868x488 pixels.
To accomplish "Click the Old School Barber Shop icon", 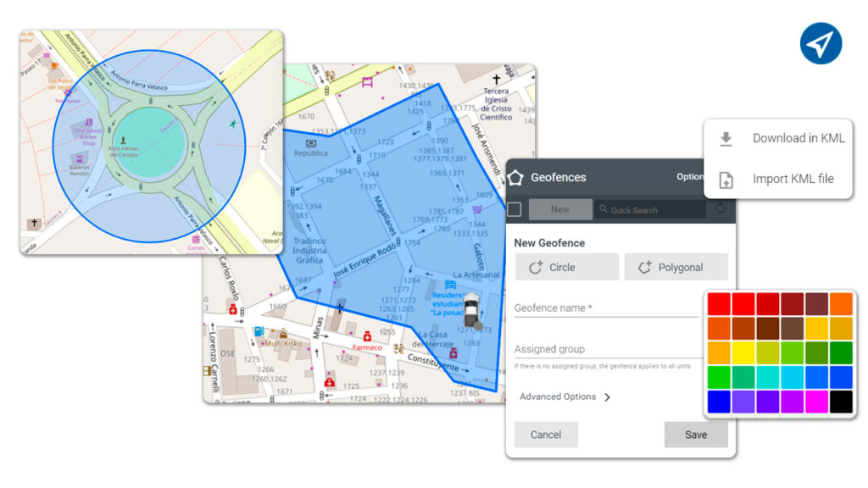I will point(89,122).
